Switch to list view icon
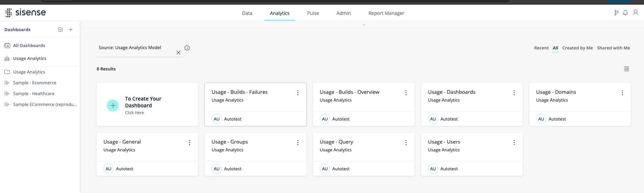 pos(626,69)
